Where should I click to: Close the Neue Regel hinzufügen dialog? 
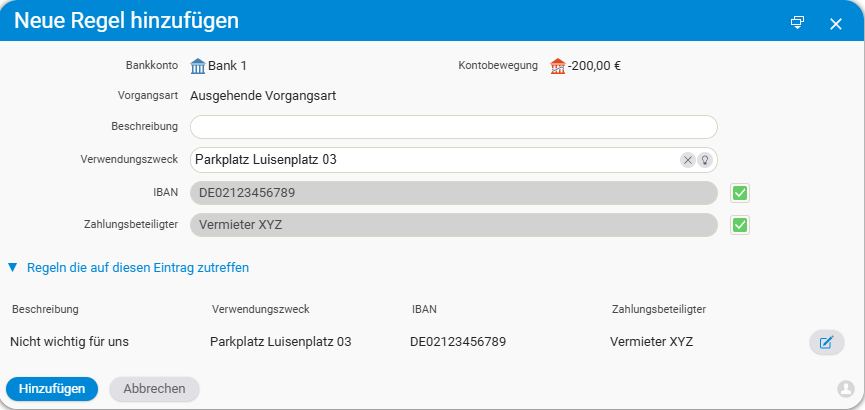click(x=836, y=23)
